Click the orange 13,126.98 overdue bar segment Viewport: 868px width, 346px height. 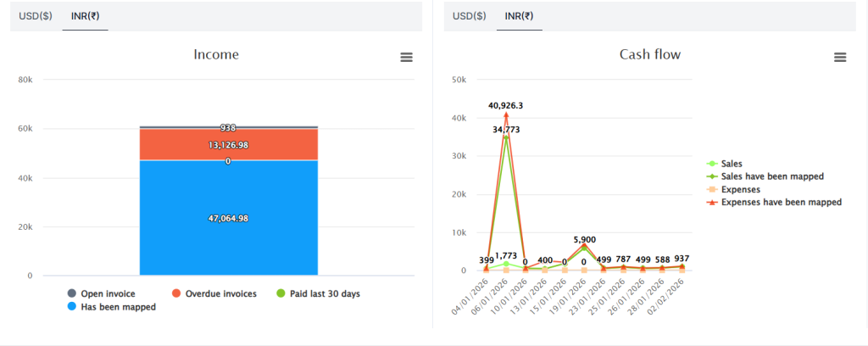tap(228, 145)
